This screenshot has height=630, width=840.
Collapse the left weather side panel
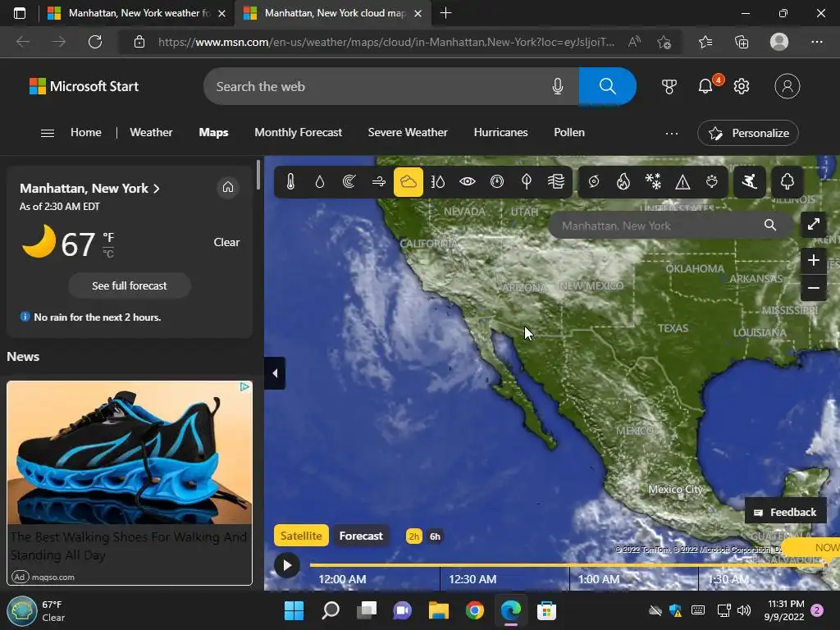tap(275, 373)
